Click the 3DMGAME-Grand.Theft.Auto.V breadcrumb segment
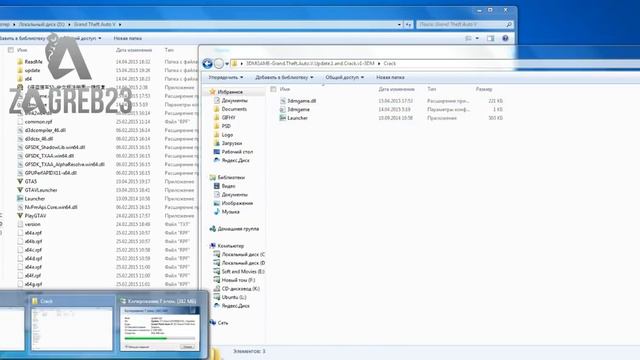The image size is (640, 360). (x=310, y=64)
